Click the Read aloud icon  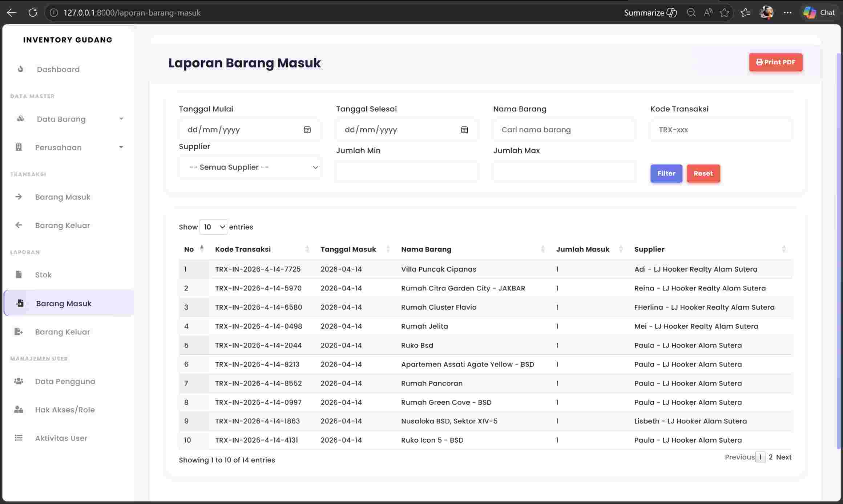708,13
